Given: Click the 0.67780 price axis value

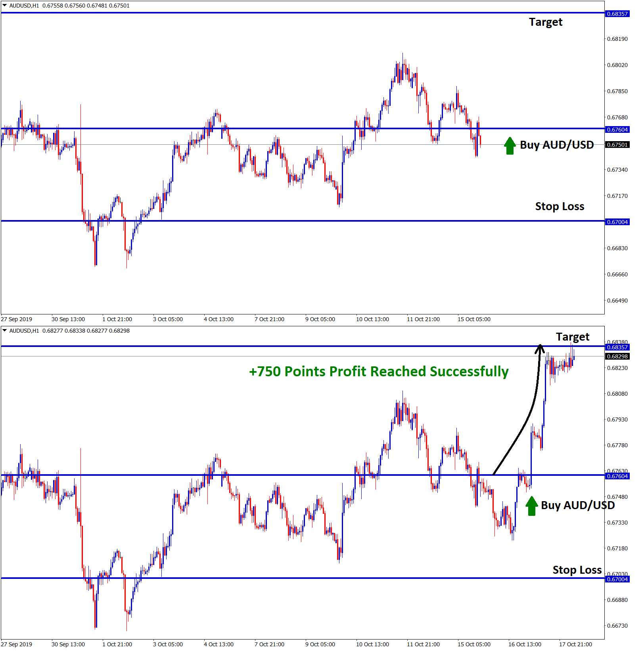Looking at the screenshot, I should tap(617, 445).
